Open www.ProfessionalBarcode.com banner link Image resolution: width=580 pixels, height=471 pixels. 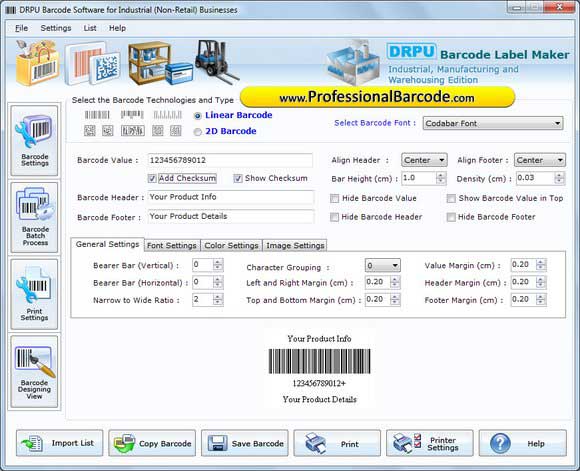coord(377,97)
